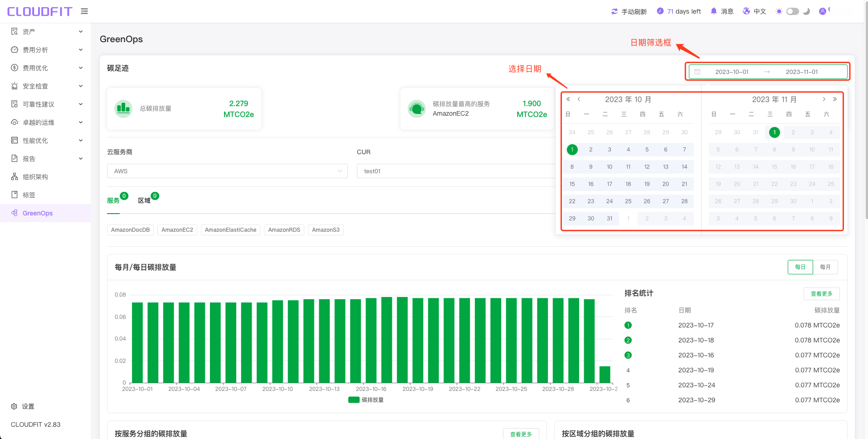868x439 pixels.
Task: Click the 2023-10-17 chart bar
Action: tap(386, 340)
